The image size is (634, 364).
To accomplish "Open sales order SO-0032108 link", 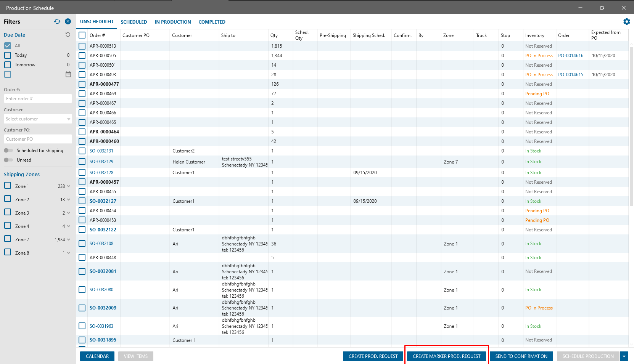I will (x=101, y=244).
